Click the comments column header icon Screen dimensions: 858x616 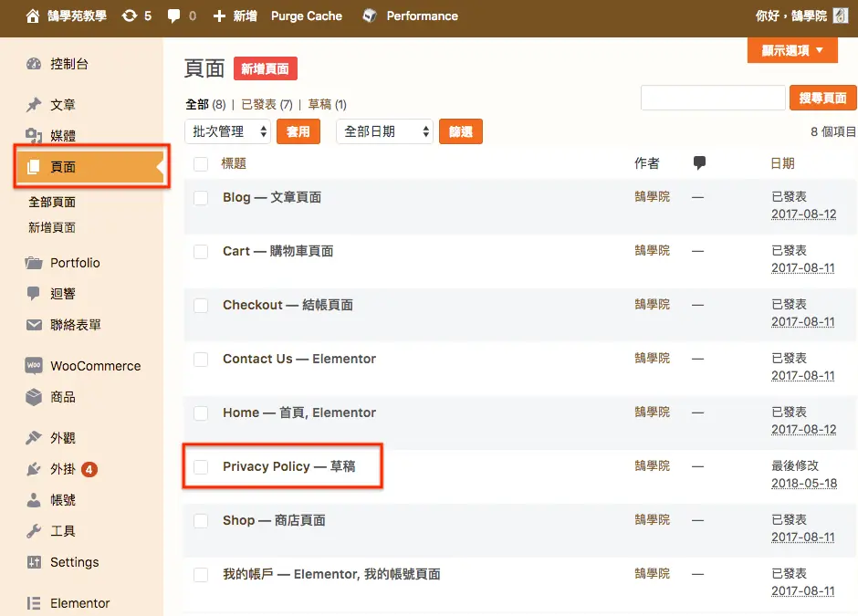[x=699, y=162]
